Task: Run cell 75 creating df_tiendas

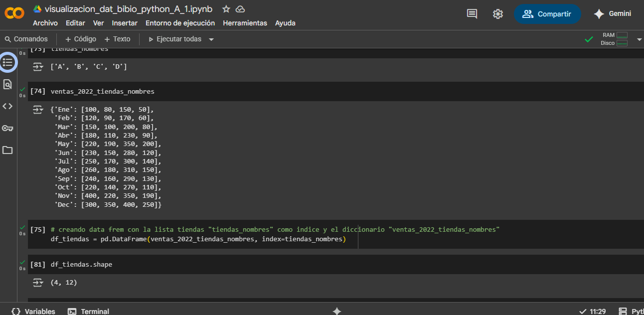Action: [38, 230]
